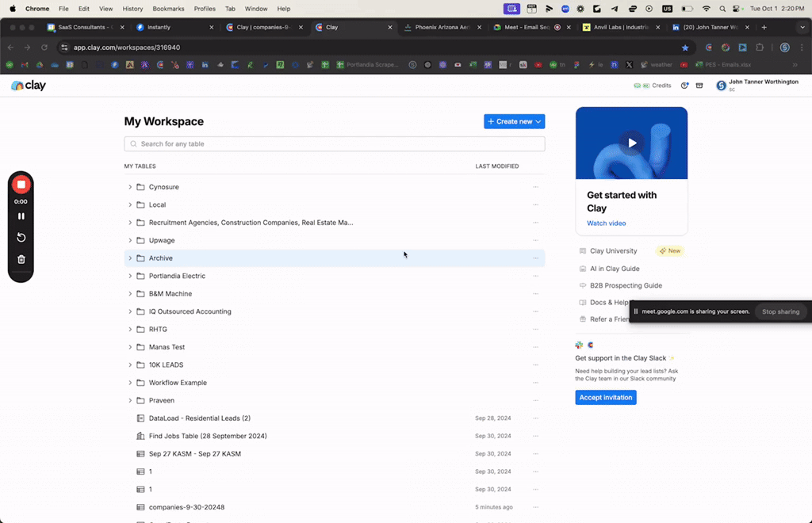Open the Bookmarks menu in menu bar

167,9
